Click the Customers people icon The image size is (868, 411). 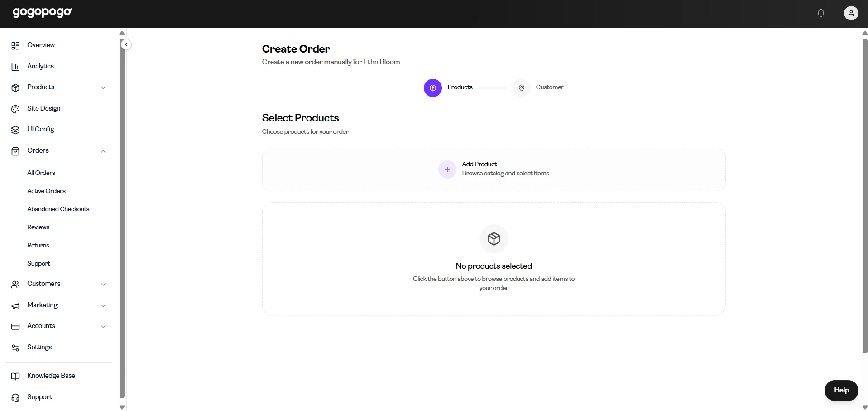coord(15,284)
